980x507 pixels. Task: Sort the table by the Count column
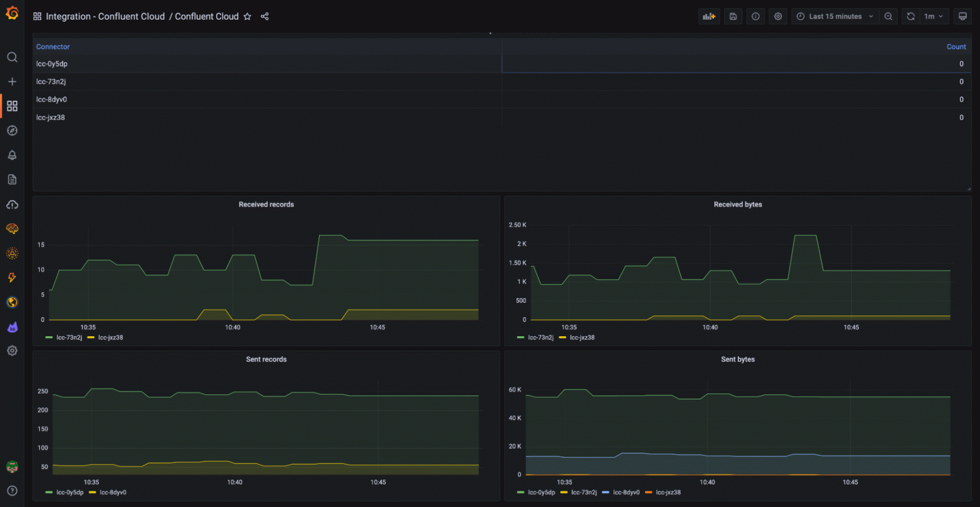pos(956,47)
